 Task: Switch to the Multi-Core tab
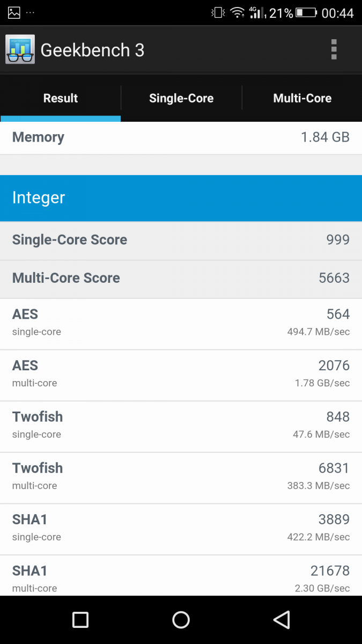302,98
